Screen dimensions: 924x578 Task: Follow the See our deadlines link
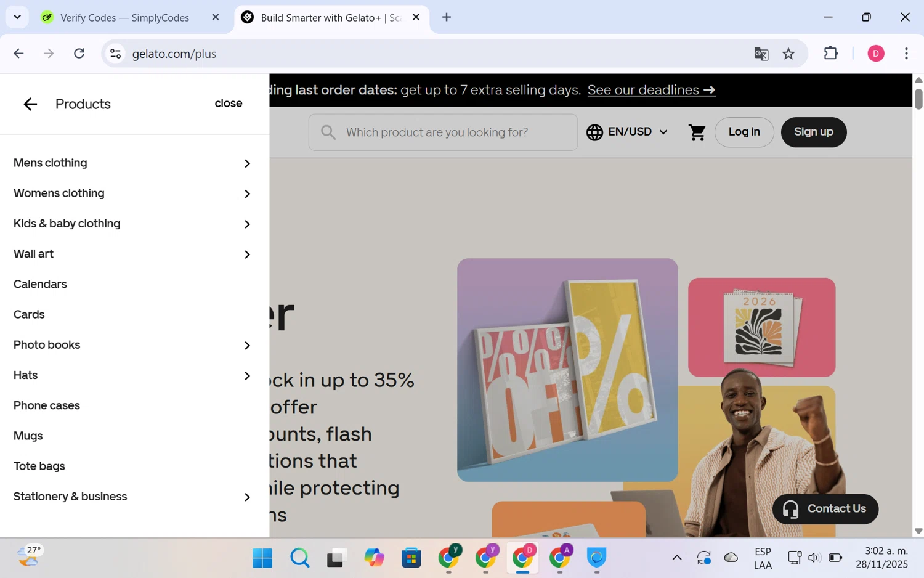coord(651,90)
